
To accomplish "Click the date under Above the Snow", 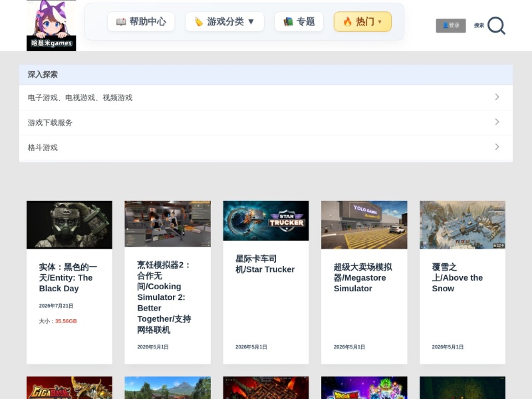I will 448,346.
